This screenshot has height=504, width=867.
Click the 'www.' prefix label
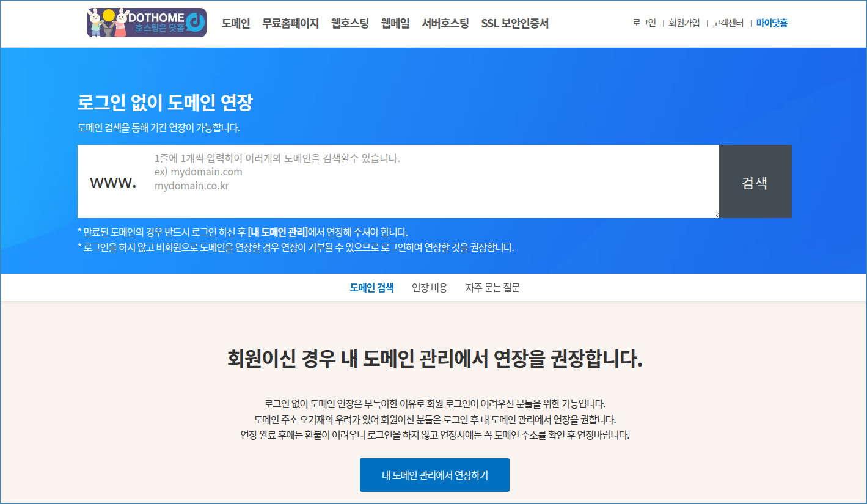(113, 182)
